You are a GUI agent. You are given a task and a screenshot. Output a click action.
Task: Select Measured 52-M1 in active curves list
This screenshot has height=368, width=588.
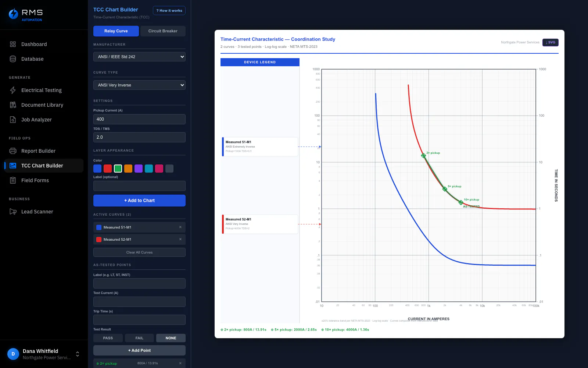point(139,239)
